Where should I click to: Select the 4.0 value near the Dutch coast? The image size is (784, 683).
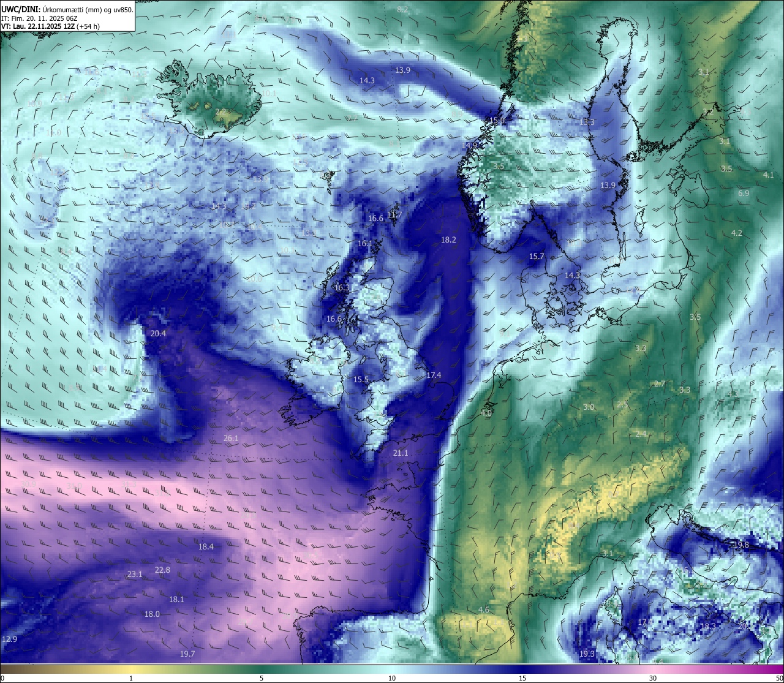point(486,413)
